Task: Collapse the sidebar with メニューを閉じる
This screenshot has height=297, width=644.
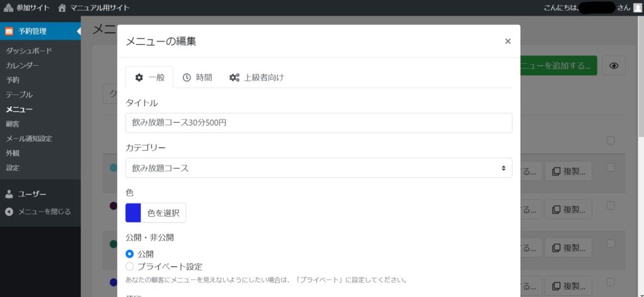Action: [38, 212]
